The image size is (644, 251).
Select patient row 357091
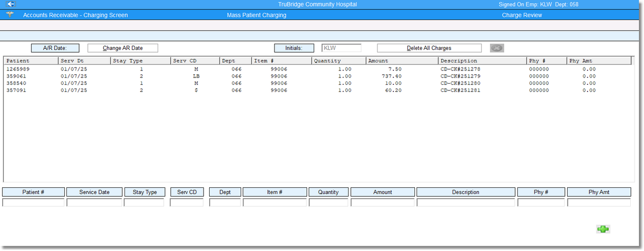click(x=318, y=90)
